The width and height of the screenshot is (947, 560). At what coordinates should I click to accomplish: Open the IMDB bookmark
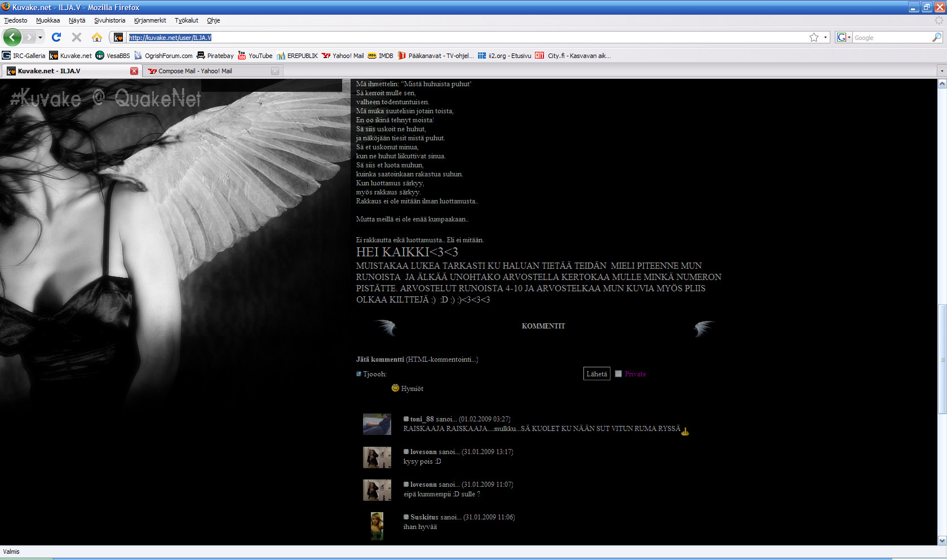coord(380,55)
